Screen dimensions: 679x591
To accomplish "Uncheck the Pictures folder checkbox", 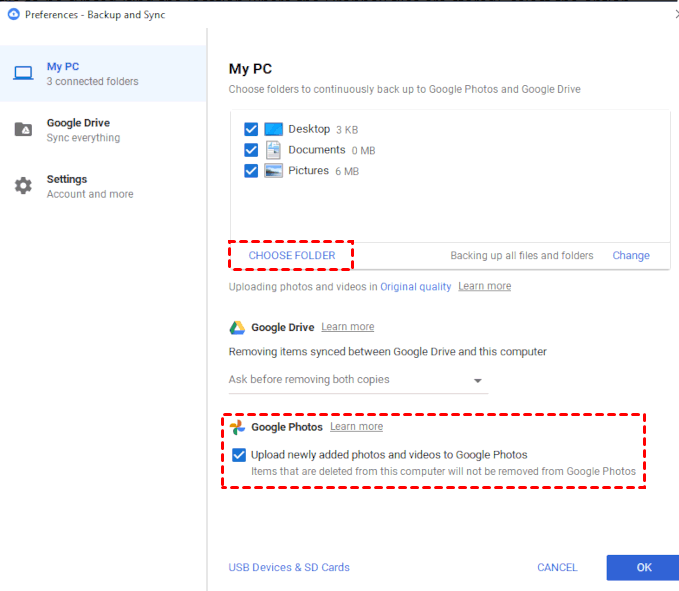I will (251, 171).
